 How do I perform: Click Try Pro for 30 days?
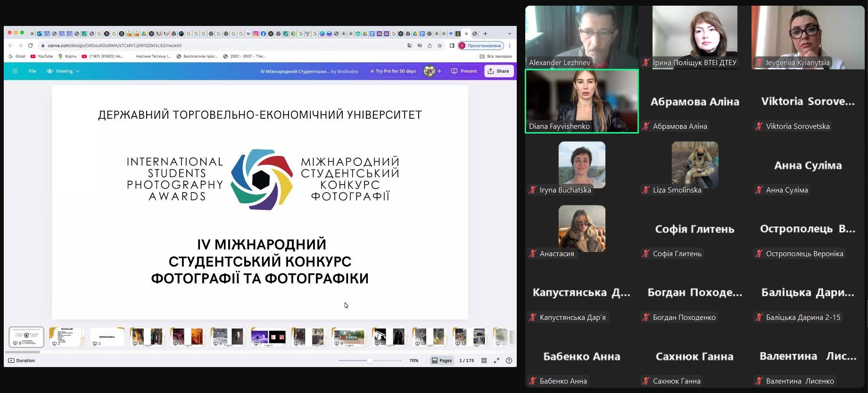tap(393, 71)
